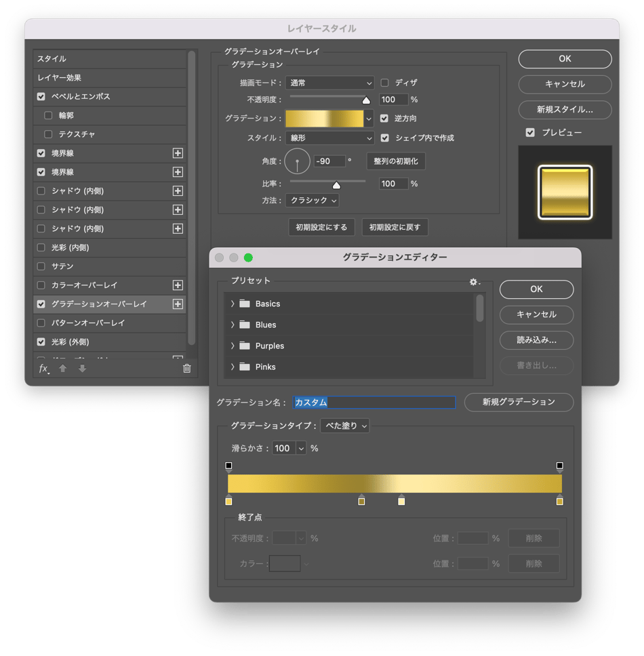Viewport: 644px width, 656px height.
Task: Select pale yellow color stop
Action: pos(401,500)
